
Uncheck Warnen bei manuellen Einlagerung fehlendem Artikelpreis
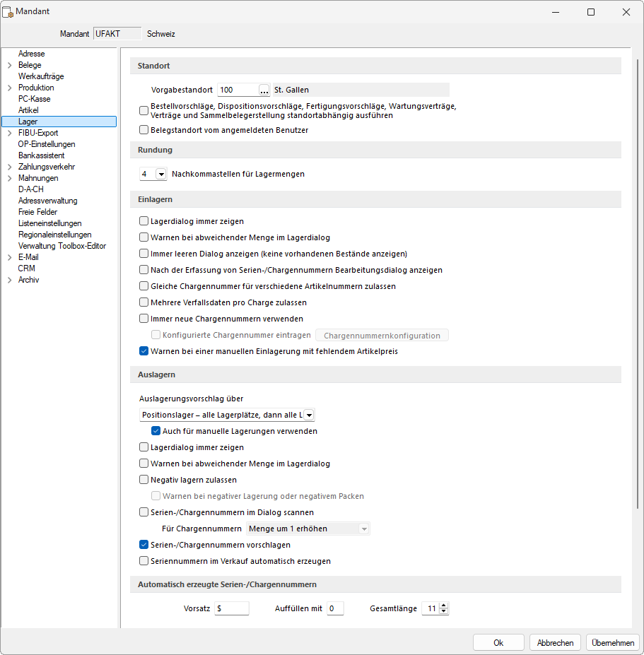click(x=144, y=351)
